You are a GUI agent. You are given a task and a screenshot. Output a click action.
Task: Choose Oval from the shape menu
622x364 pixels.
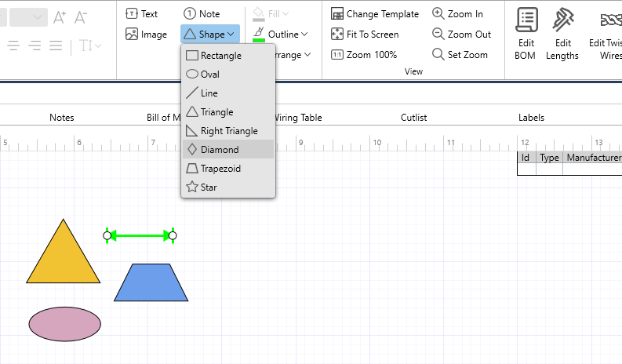click(x=228, y=75)
